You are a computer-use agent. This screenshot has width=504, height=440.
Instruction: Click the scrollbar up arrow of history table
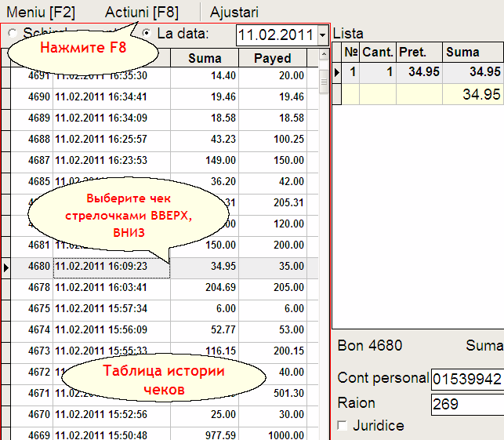pyautogui.click(x=324, y=54)
